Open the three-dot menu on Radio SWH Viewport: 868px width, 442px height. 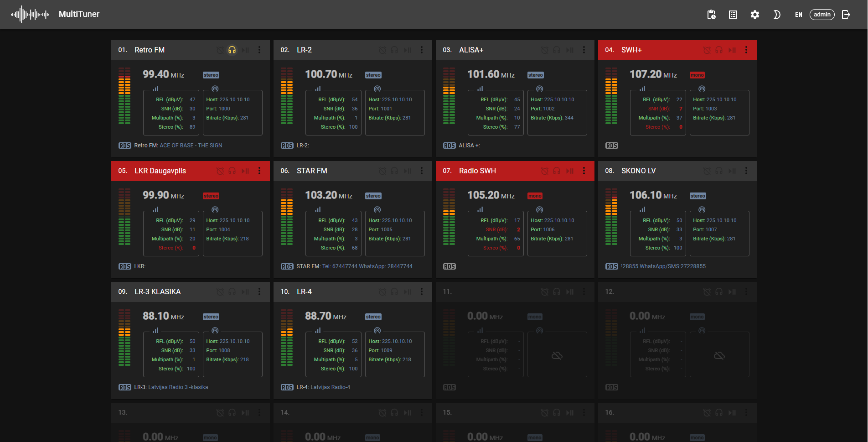(x=584, y=171)
